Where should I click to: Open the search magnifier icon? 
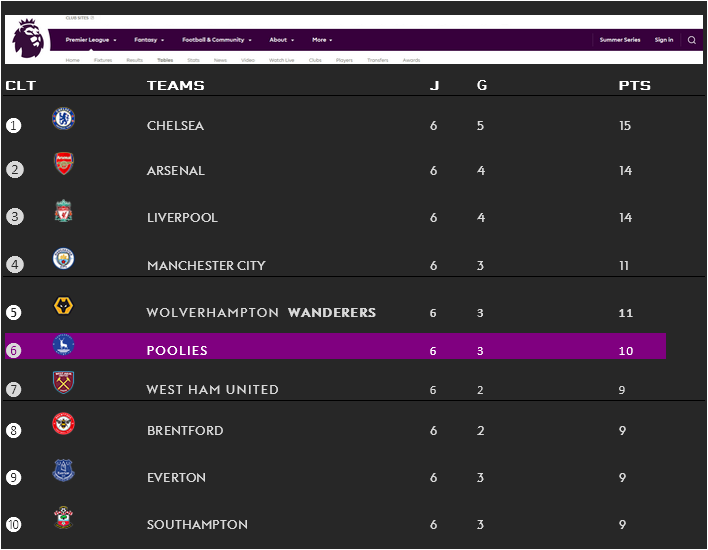point(691,40)
